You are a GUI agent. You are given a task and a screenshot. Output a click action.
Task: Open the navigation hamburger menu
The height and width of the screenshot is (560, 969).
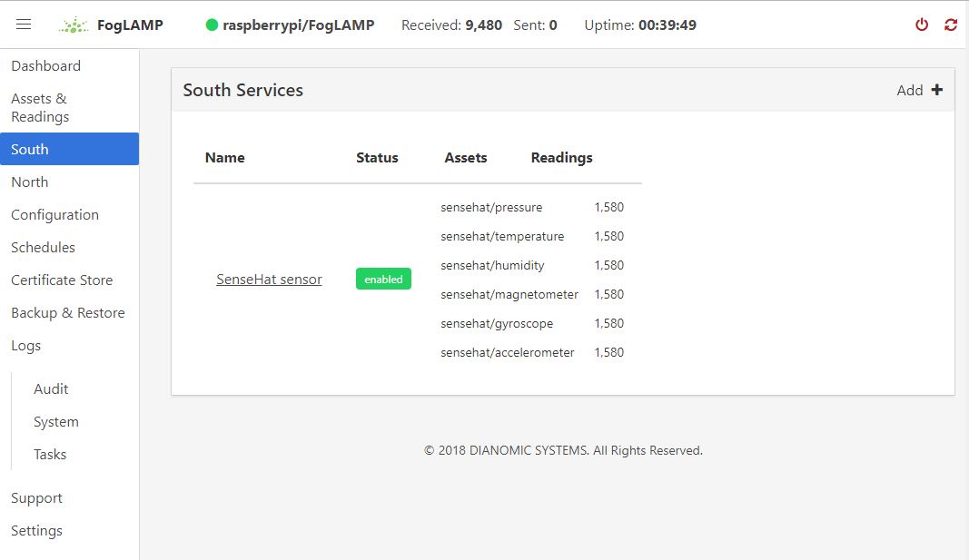coord(24,25)
